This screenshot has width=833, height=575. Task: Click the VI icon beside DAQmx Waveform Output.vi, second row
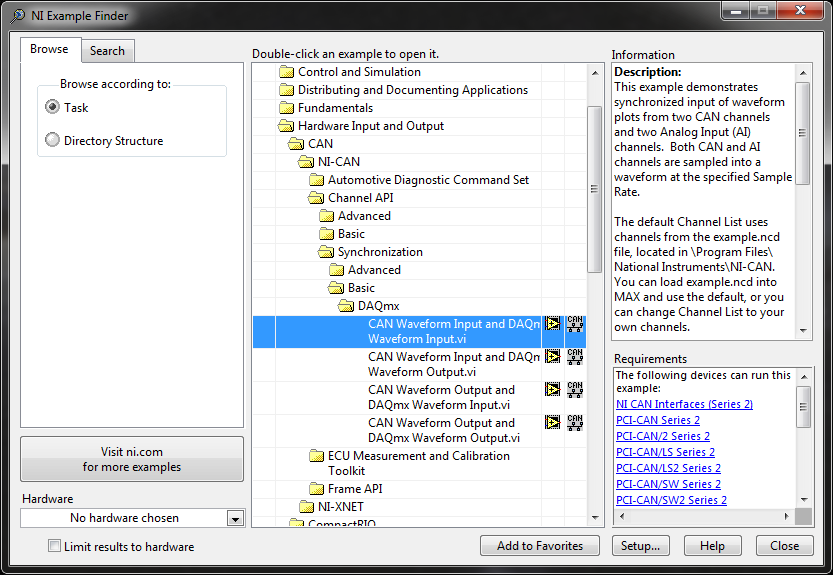pyautogui.click(x=552, y=357)
